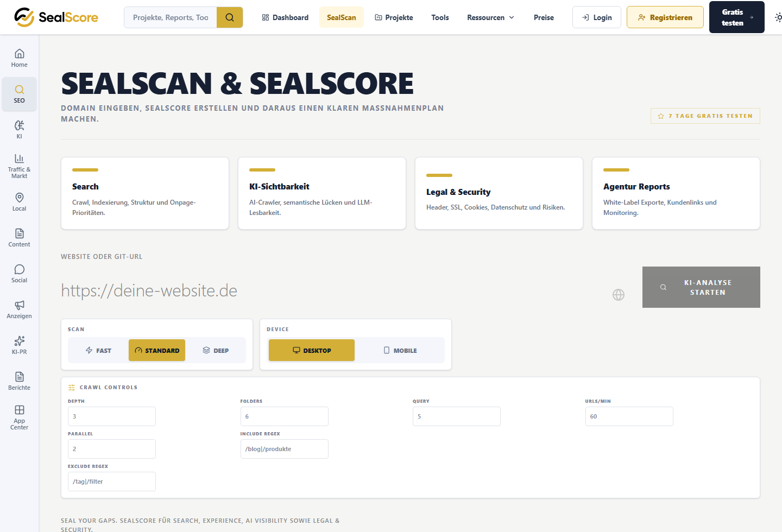Image resolution: width=782 pixels, height=532 pixels.
Task: Open Anzeigen section in the sidebar
Action: pyautogui.click(x=20, y=309)
